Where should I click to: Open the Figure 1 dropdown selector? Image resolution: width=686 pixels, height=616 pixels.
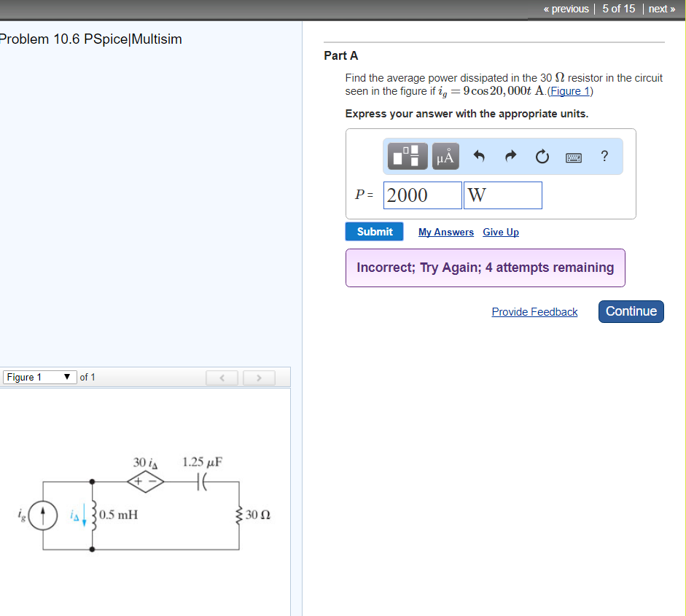(39, 377)
